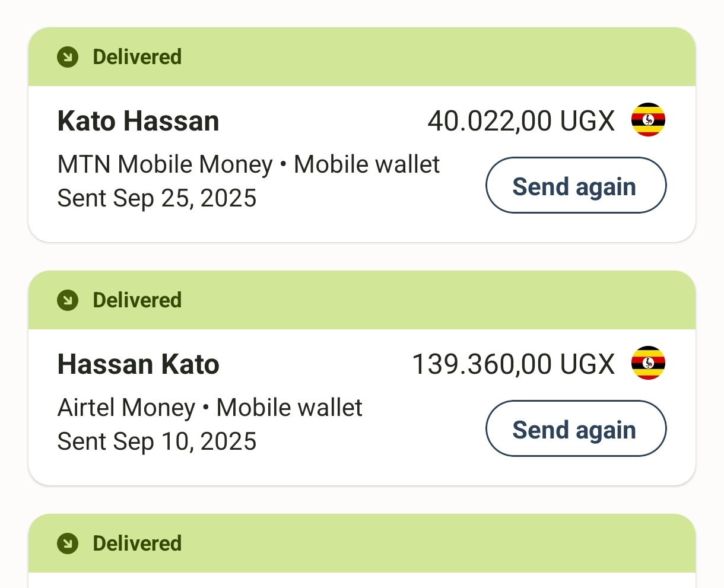Click the MTN Mobile Money provider text

coord(165,164)
